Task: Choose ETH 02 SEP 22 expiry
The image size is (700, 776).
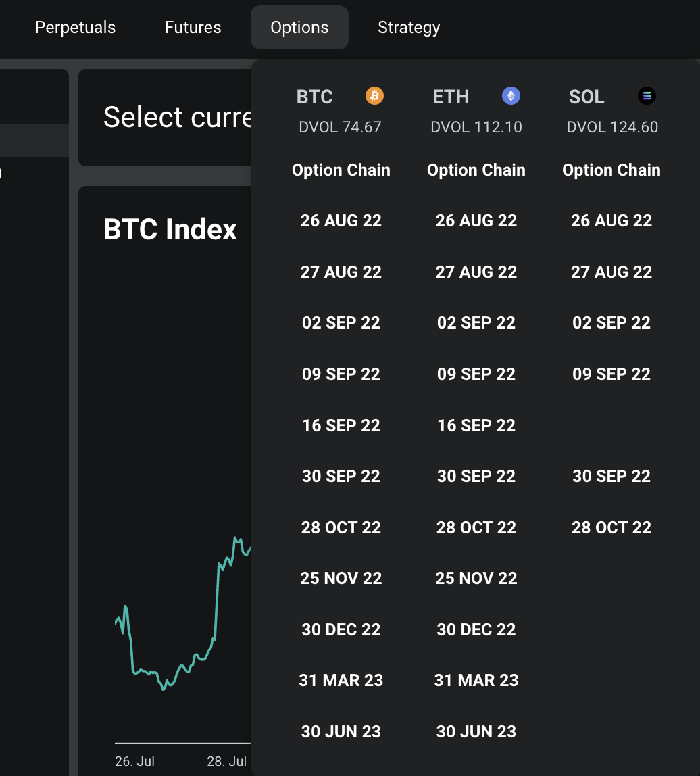Action: coord(476,323)
